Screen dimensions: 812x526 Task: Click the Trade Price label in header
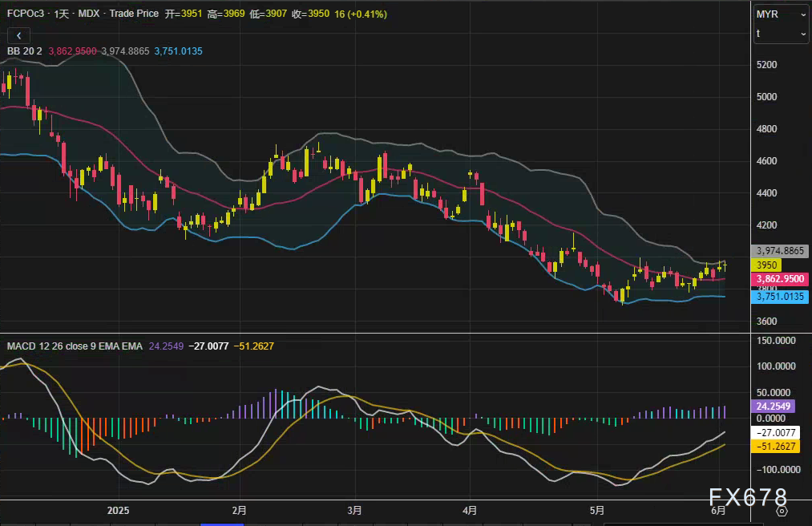[x=133, y=14]
